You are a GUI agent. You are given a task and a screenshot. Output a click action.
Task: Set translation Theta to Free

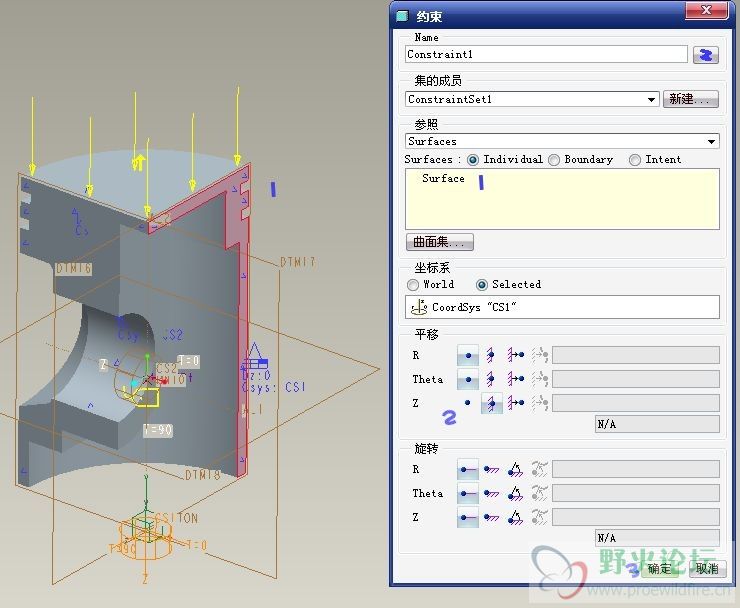click(468, 379)
